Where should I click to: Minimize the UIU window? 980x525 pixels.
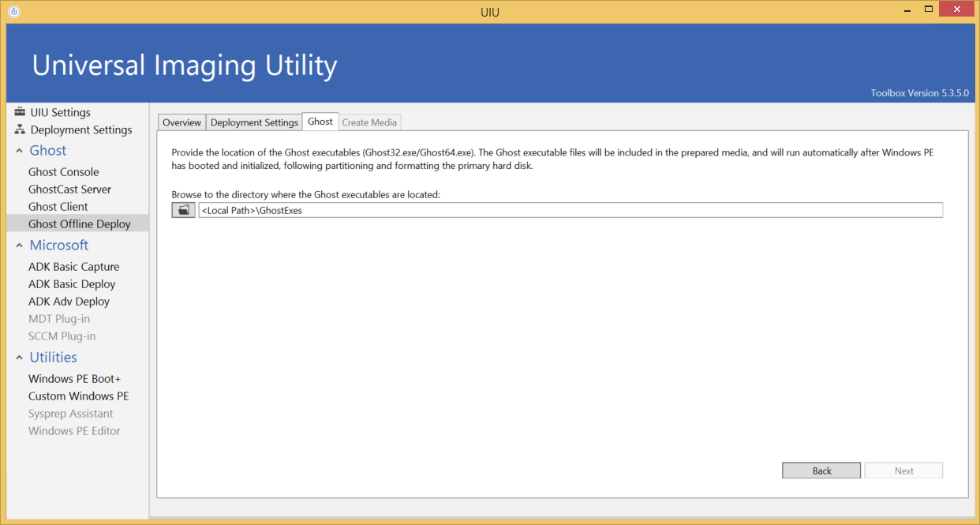tap(907, 10)
